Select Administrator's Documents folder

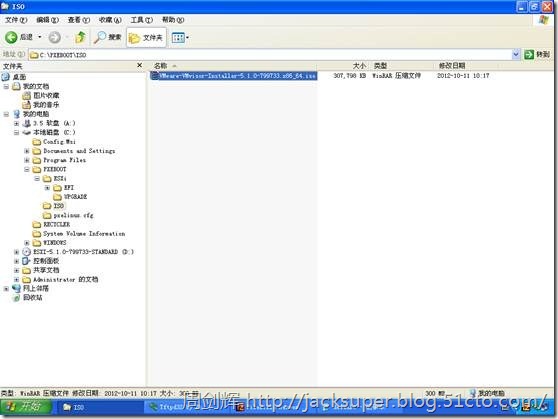pyautogui.click(x=65, y=279)
